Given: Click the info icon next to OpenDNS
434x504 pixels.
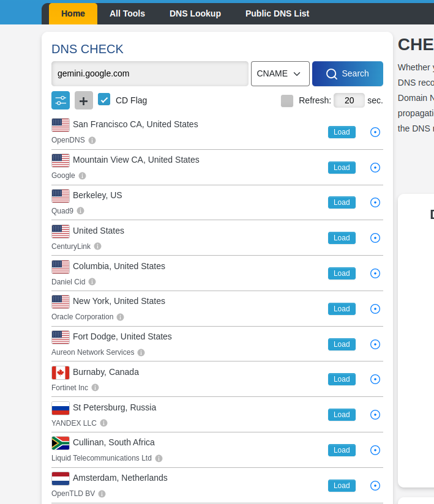Looking at the screenshot, I should 92,140.
